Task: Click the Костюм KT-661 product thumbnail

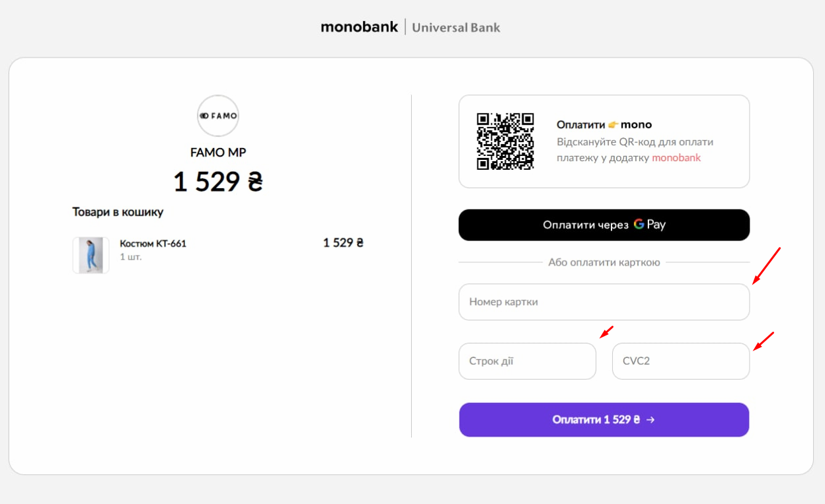Action: pyautogui.click(x=91, y=255)
